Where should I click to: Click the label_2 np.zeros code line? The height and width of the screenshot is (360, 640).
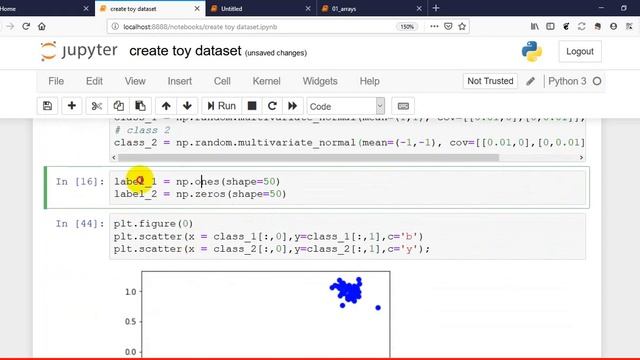pyautogui.click(x=200, y=194)
